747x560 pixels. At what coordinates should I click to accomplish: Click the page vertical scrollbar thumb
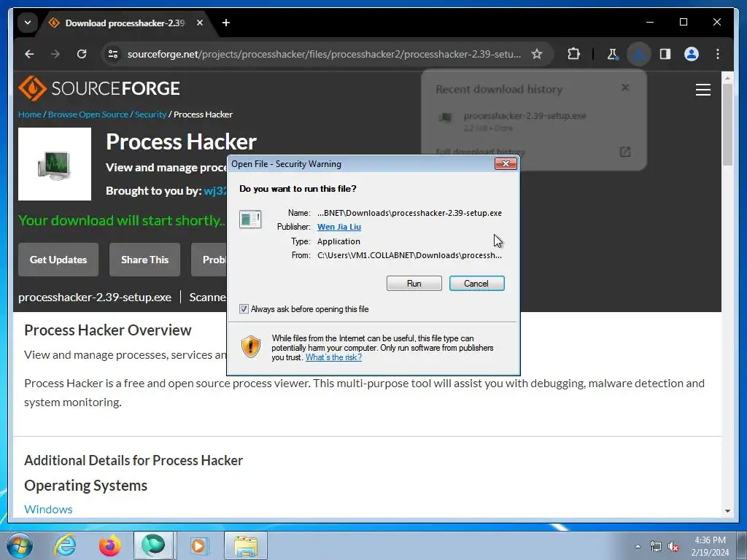tap(727, 124)
